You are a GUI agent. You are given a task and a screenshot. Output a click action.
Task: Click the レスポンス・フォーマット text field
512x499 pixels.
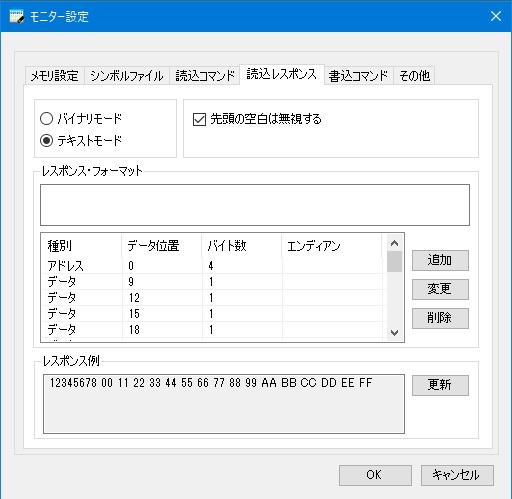pos(255,205)
